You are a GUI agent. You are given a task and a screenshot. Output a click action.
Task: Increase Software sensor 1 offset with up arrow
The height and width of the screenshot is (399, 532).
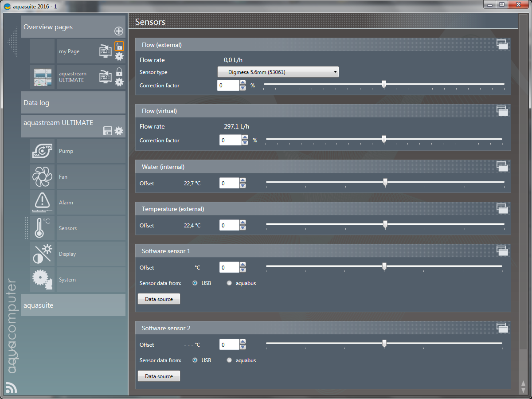coord(243,265)
